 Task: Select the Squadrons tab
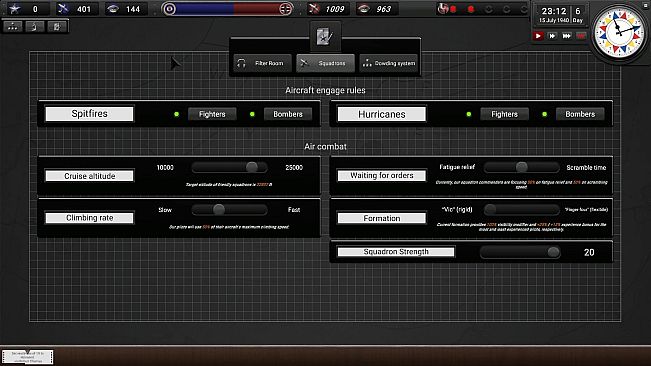pos(325,63)
